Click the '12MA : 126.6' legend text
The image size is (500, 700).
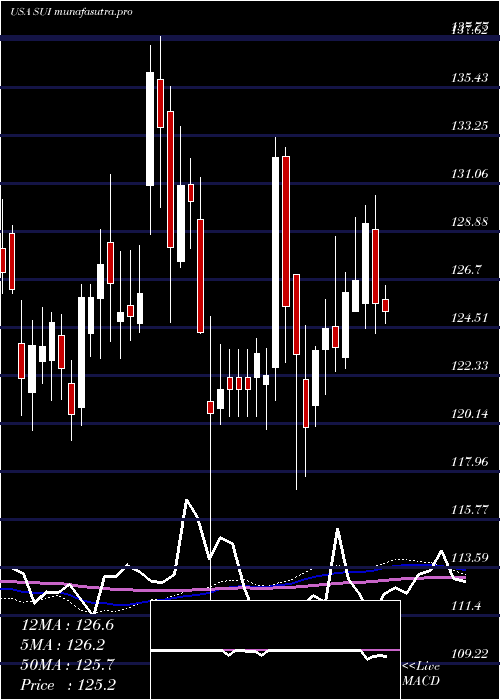(67, 625)
